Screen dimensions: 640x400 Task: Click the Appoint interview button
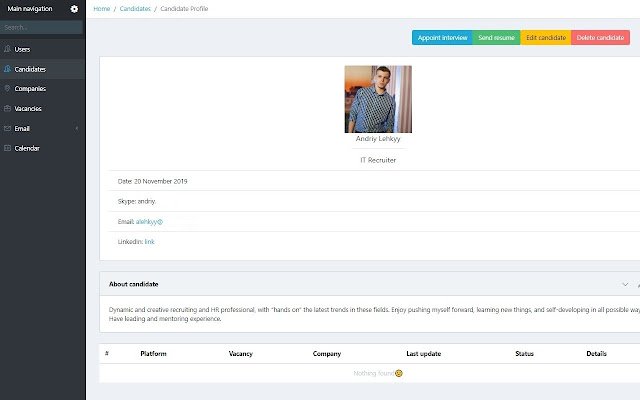pyautogui.click(x=442, y=38)
